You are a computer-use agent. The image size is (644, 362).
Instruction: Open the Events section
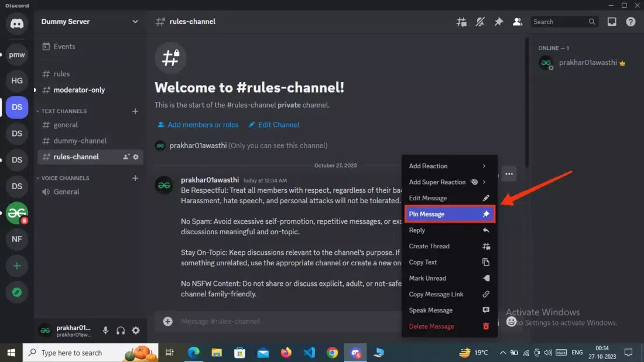90,47
